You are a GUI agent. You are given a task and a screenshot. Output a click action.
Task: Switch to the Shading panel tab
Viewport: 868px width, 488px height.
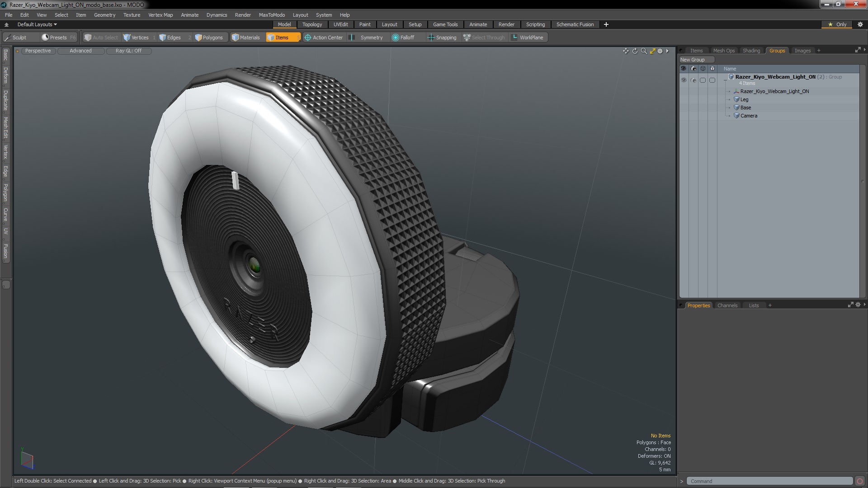pos(751,51)
